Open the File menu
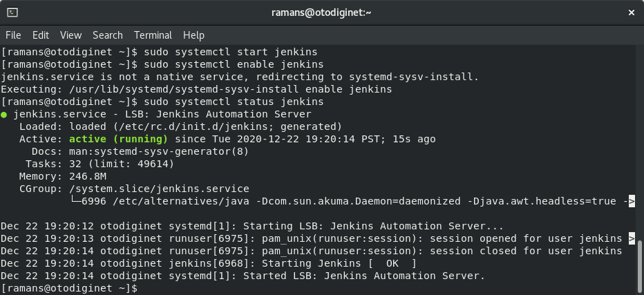 (13, 35)
